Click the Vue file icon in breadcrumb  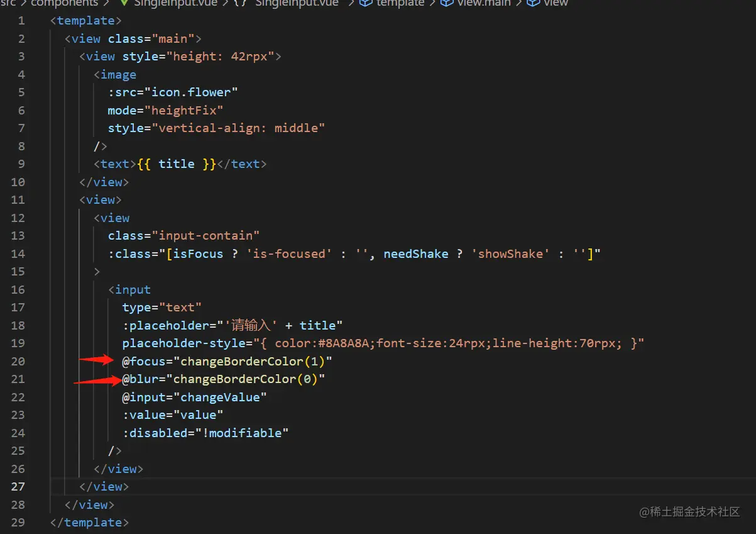click(124, 3)
